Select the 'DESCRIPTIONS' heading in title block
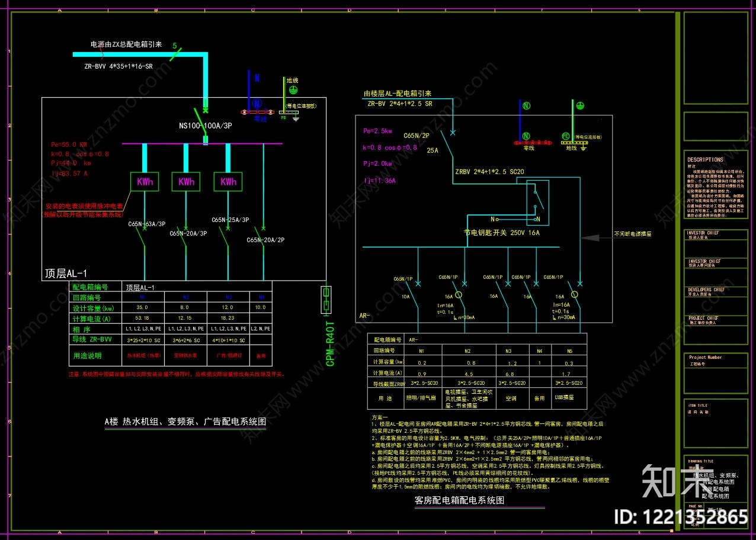Image resolution: width=756 pixels, height=540 pixels. tap(705, 160)
